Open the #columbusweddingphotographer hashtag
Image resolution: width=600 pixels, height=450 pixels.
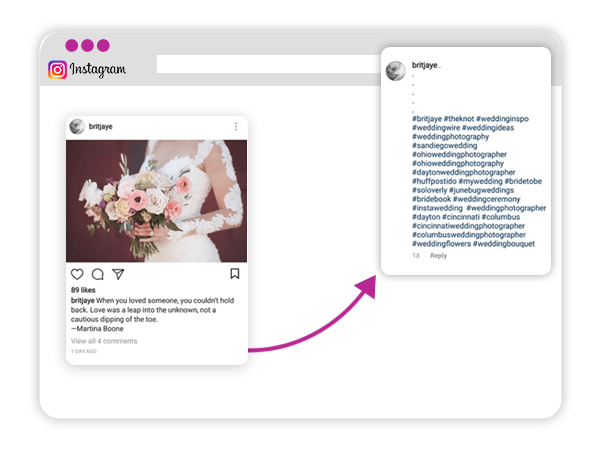click(469, 235)
